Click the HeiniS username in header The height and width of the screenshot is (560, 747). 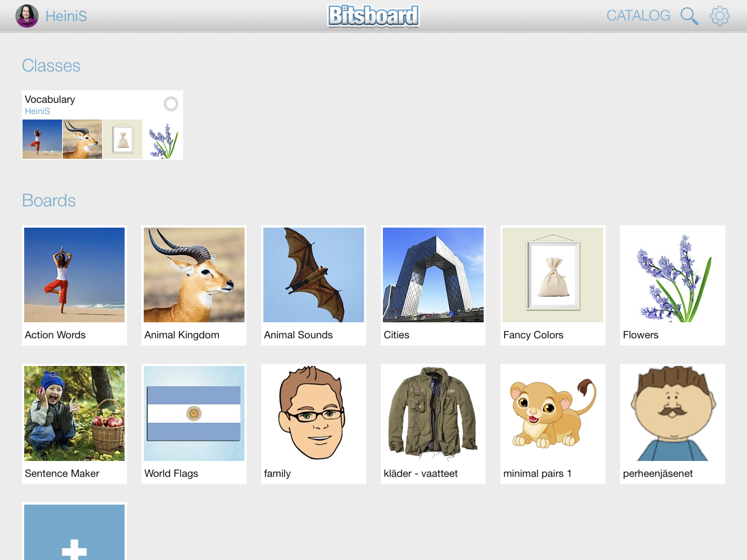point(66,16)
